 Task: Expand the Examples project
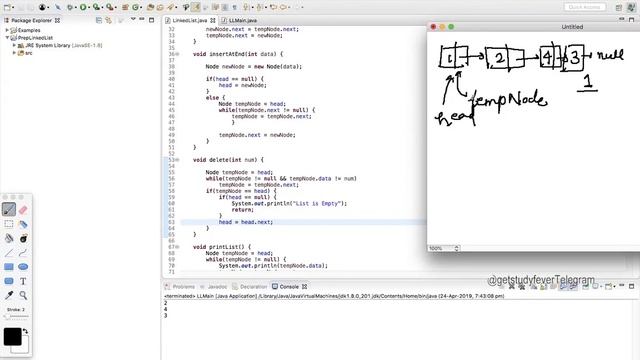point(7,30)
